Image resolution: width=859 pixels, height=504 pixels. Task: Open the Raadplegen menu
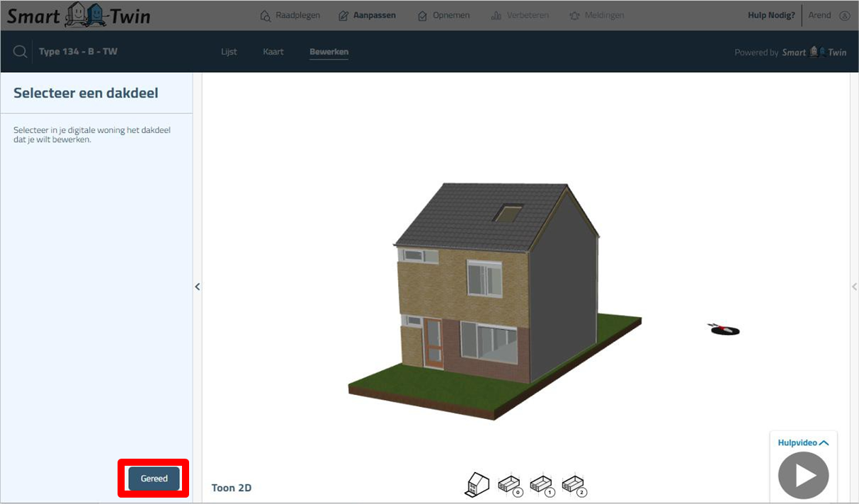(290, 16)
